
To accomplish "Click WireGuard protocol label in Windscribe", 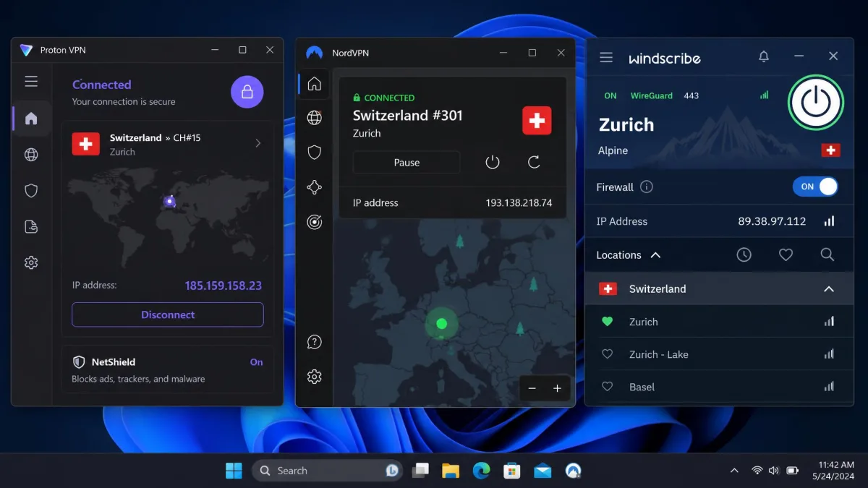I will [x=652, y=95].
